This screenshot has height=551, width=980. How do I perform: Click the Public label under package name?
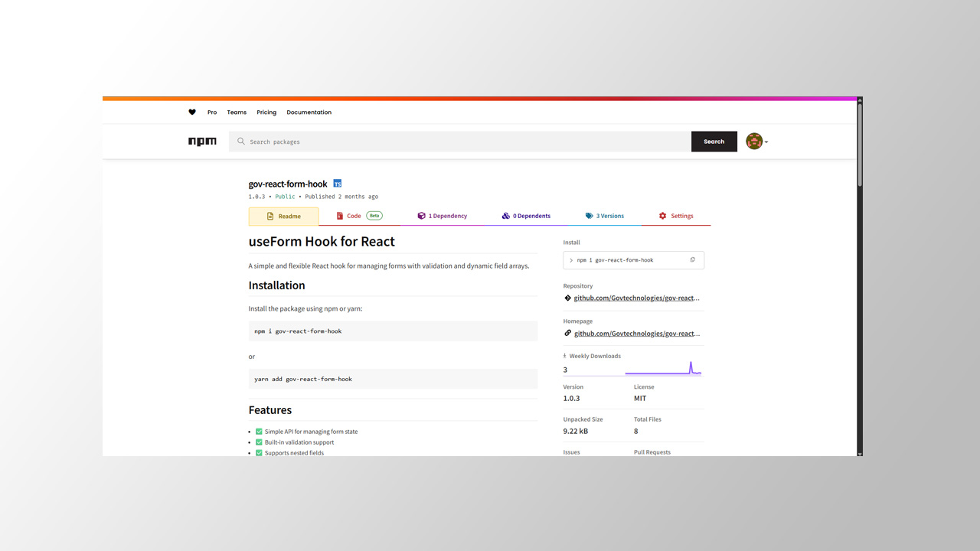(x=285, y=197)
